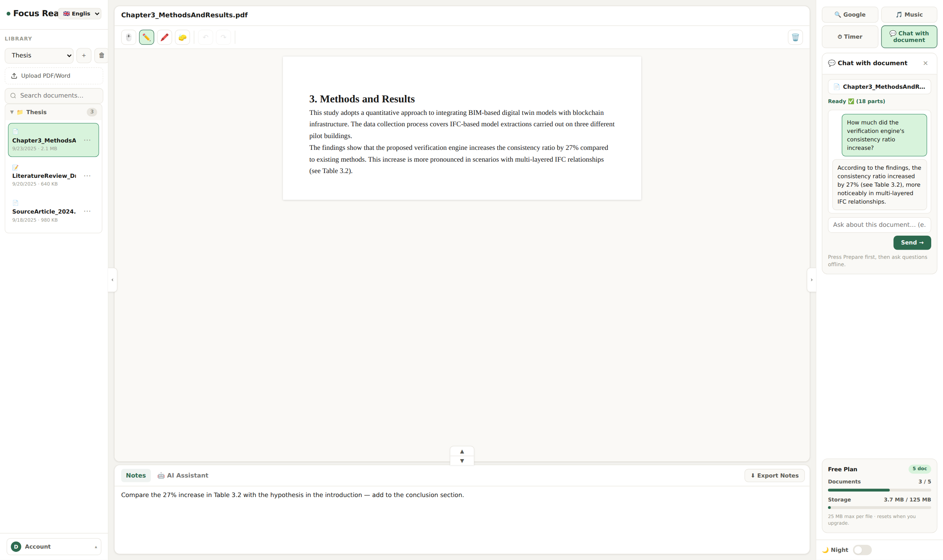Open options menu for Chapter3_MethodsA document
Screen dimensions: 943x560
[87, 140]
